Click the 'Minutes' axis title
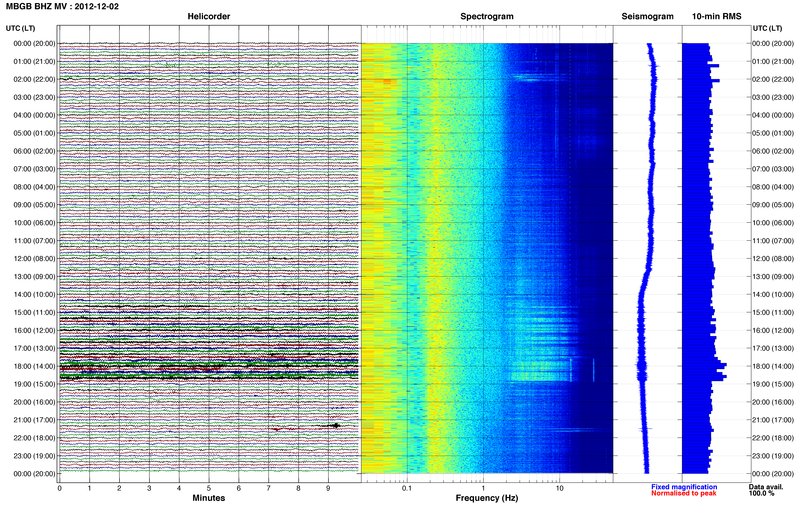The height and width of the screenshot is (508, 812). 209,498
